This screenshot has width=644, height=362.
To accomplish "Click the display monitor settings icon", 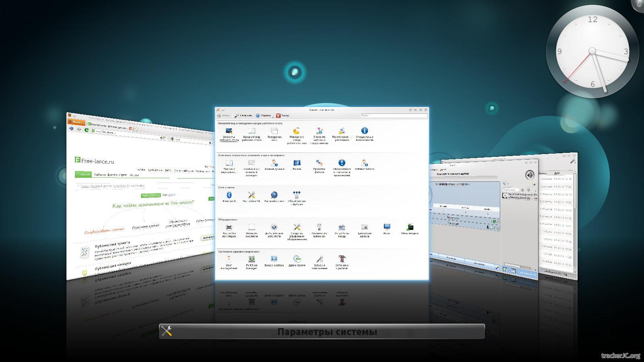I will (x=387, y=228).
